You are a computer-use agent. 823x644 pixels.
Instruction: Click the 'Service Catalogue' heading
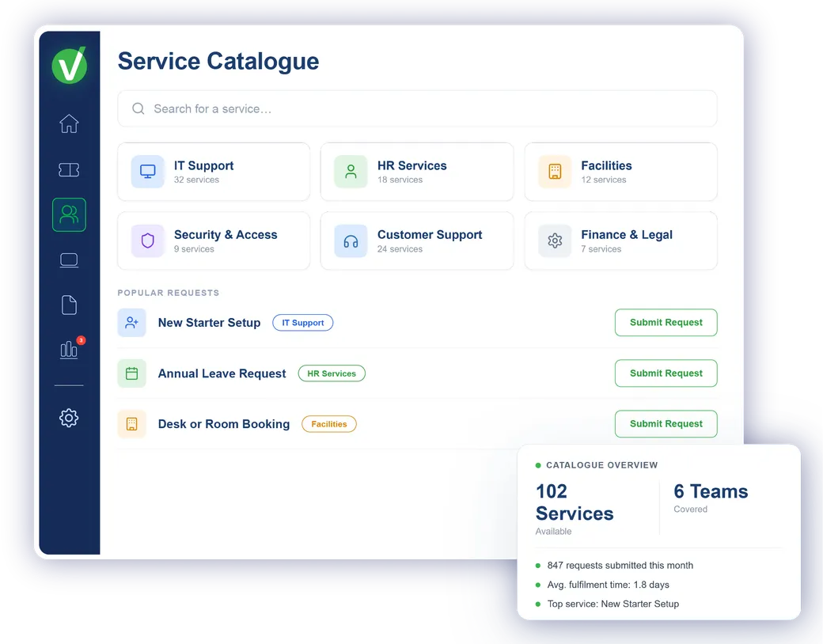coord(218,62)
